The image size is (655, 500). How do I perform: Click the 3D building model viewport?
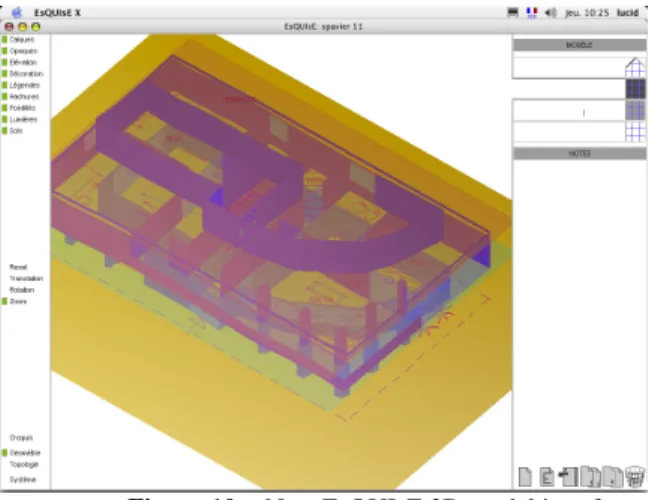[x=281, y=261]
